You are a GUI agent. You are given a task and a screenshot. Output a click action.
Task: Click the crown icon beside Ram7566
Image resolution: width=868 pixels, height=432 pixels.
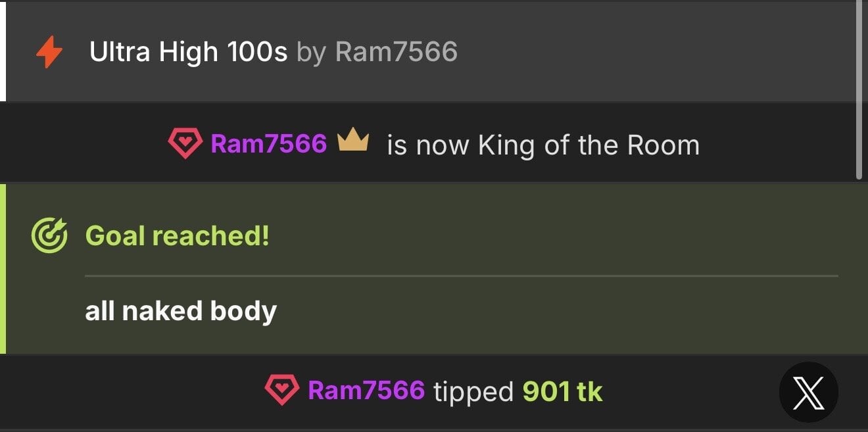pos(353,142)
